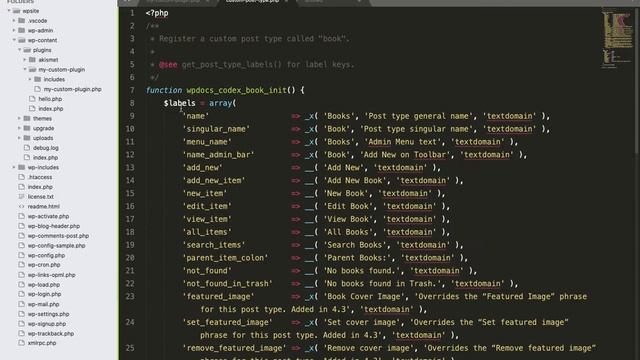Click the function name wpdocs_codex_book_init
640x360 pixels.
point(237,90)
